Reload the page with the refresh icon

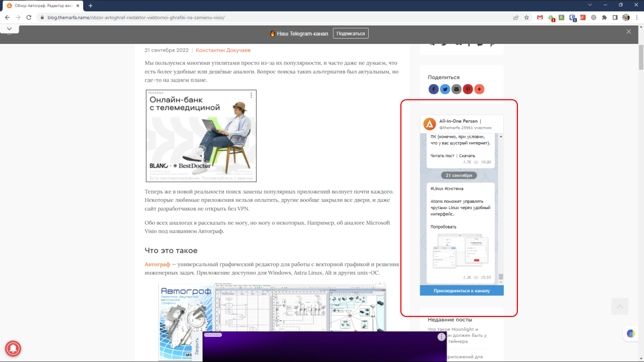[30, 17]
